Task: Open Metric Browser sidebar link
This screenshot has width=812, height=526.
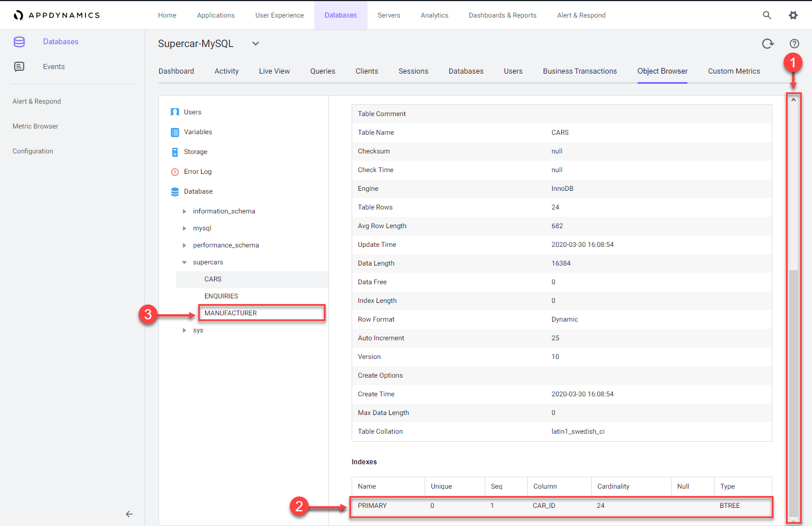Action: (35, 126)
